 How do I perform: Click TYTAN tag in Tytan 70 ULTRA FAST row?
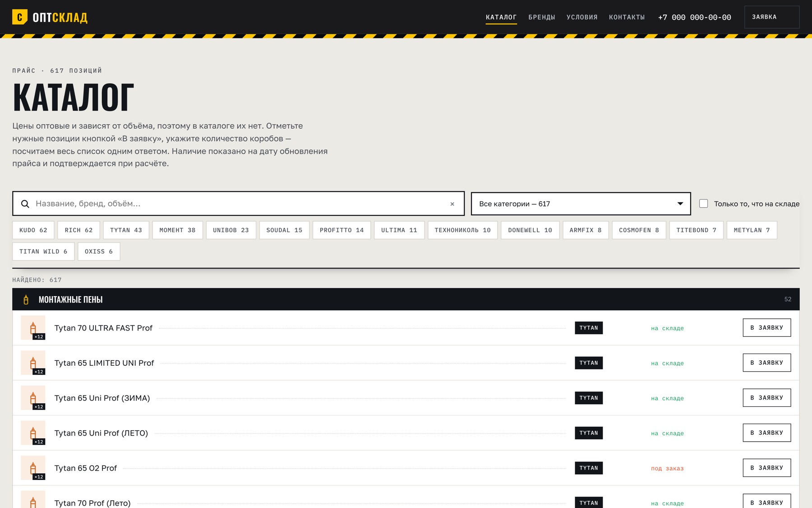(589, 328)
